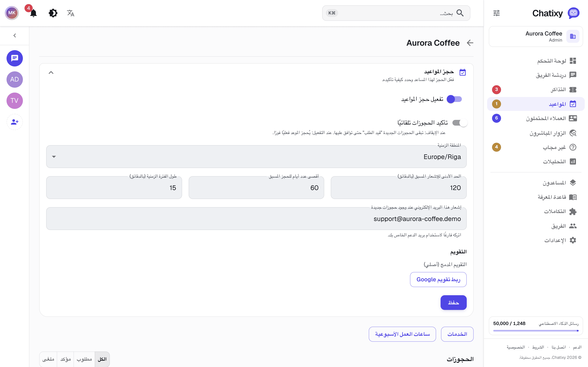Open the MK user avatar
The height and width of the screenshot is (367, 588).
[12, 13]
